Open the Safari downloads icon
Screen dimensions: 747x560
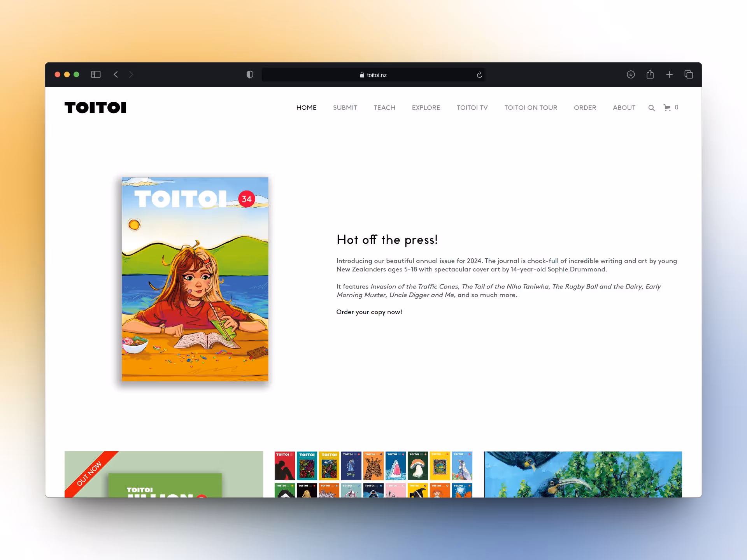coord(631,74)
